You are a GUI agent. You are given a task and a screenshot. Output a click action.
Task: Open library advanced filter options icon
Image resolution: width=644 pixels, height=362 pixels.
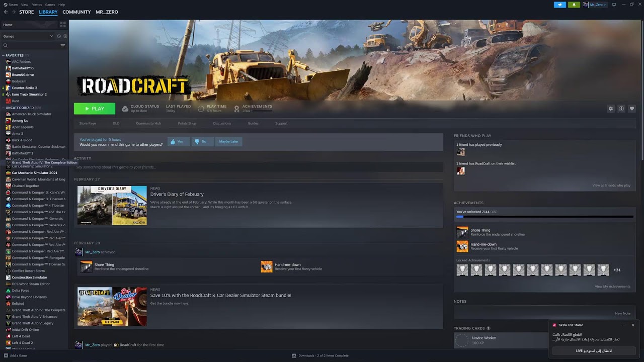pyautogui.click(x=63, y=46)
